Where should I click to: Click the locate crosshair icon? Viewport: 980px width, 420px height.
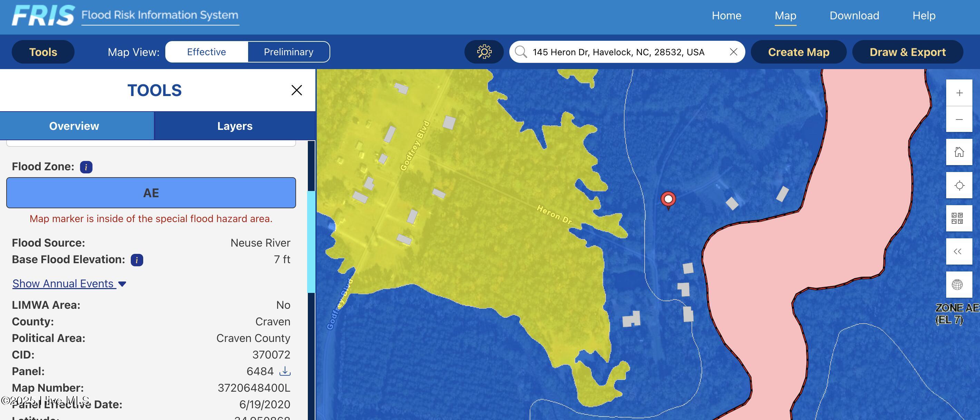coord(959,185)
